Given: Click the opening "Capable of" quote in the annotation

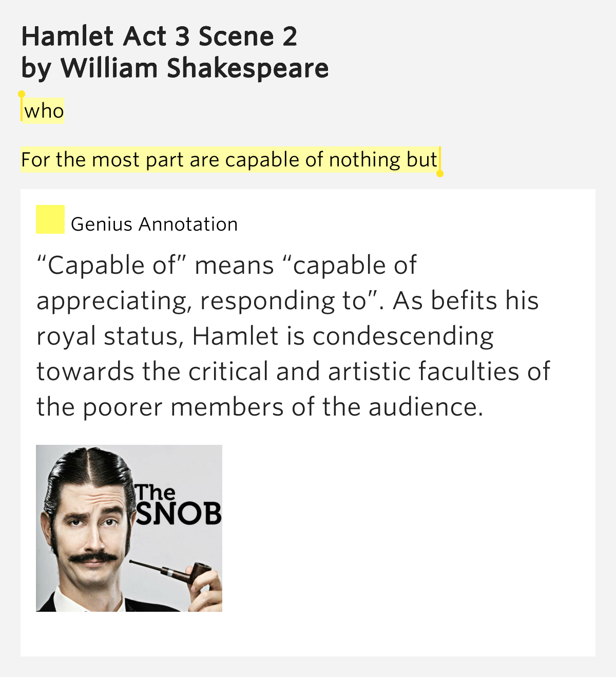Looking at the screenshot, I should point(108,266).
